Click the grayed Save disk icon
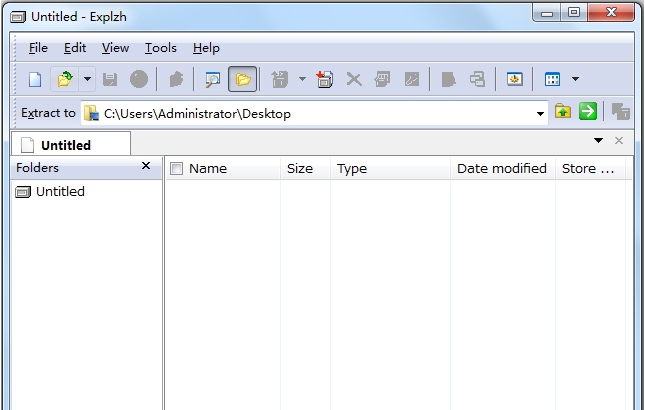 pos(110,79)
